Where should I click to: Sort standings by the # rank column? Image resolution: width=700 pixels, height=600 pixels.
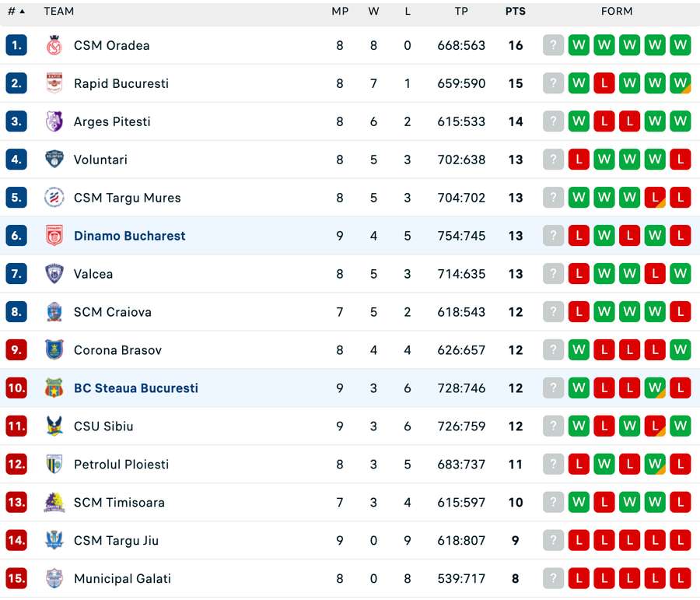pyautogui.click(x=16, y=12)
